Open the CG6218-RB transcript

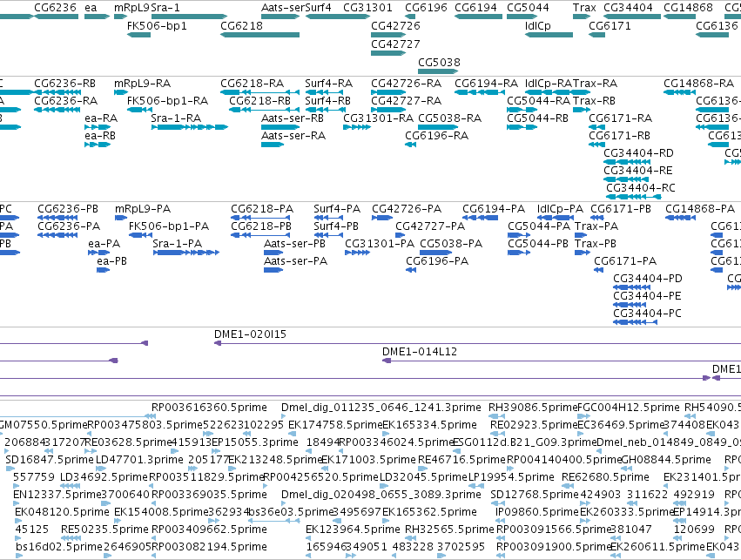pos(264,110)
